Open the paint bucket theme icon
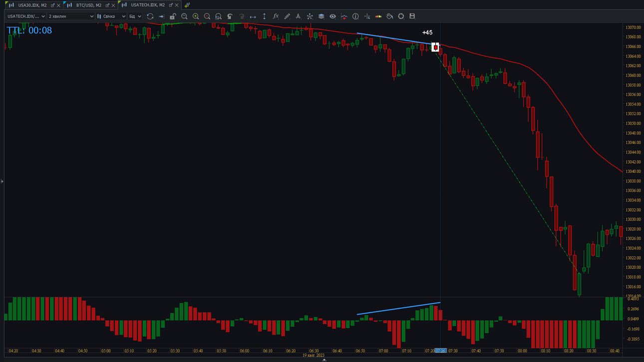Screen dimensions: 644x362 click(x=390, y=16)
